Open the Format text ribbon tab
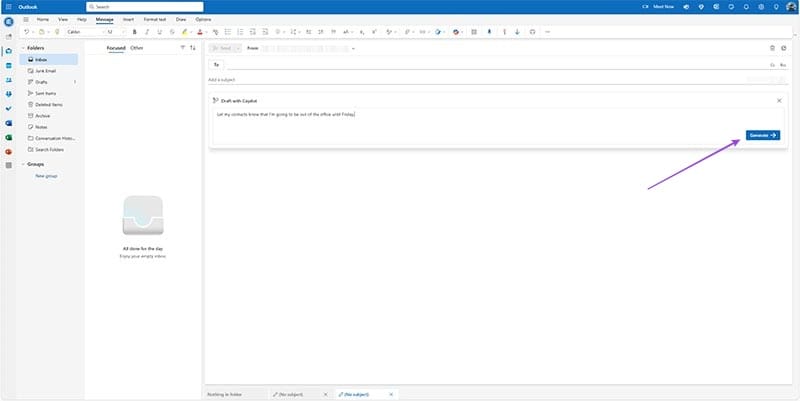 pyautogui.click(x=155, y=19)
